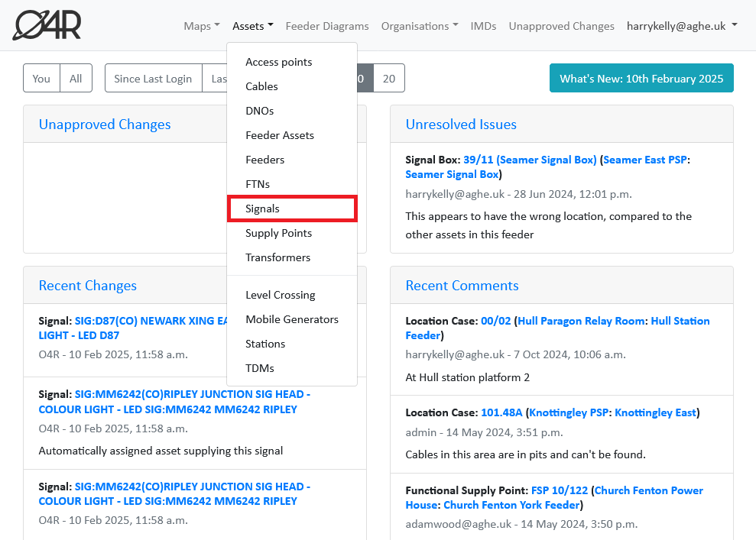The image size is (756, 540).
Task: Click the 28 Jun 2024, 12:01 p.m. timestamp
Action: (x=573, y=194)
